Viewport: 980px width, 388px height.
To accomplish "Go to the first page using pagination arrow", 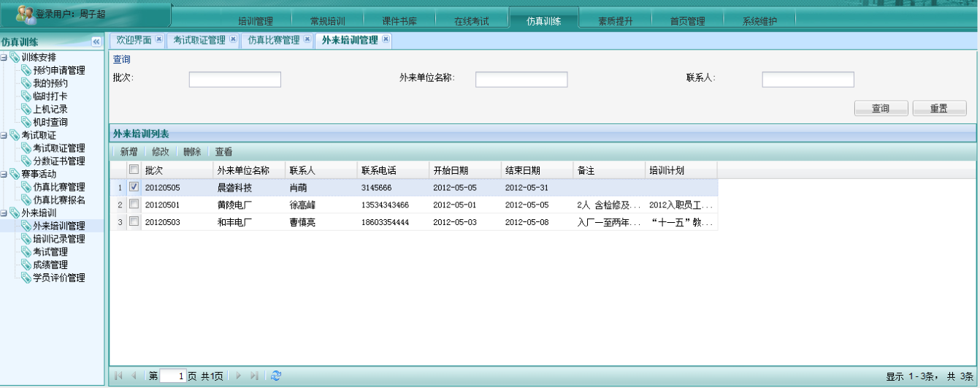I will 118,376.
